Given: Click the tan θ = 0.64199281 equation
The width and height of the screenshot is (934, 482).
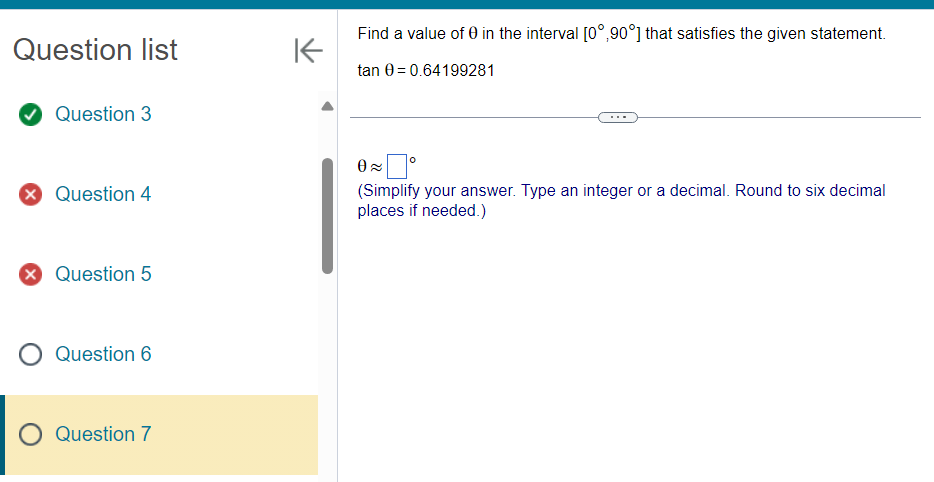Looking at the screenshot, I should coord(426,70).
